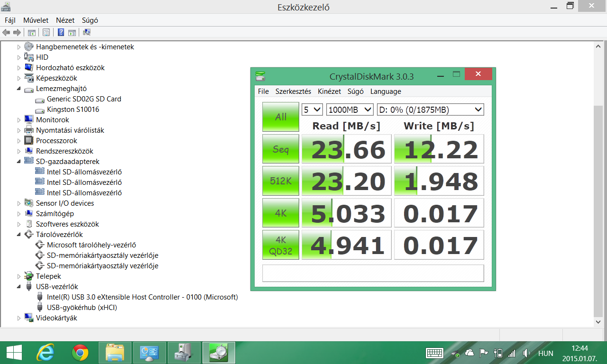Image resolution: width=607 pixels, height=364 pixels.
Task: Select USB-gyökérhub (xHCI) item
Action: [82, 308]
